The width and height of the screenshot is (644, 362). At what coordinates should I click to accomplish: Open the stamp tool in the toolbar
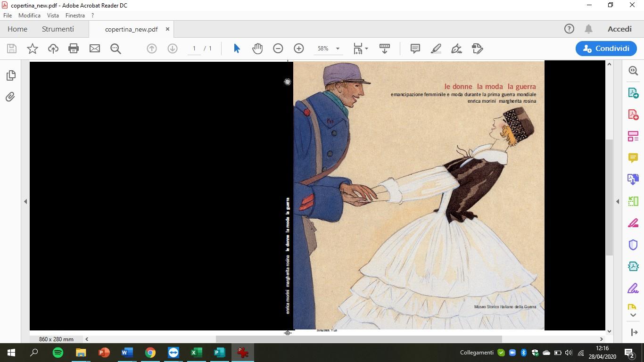[478, 49]
